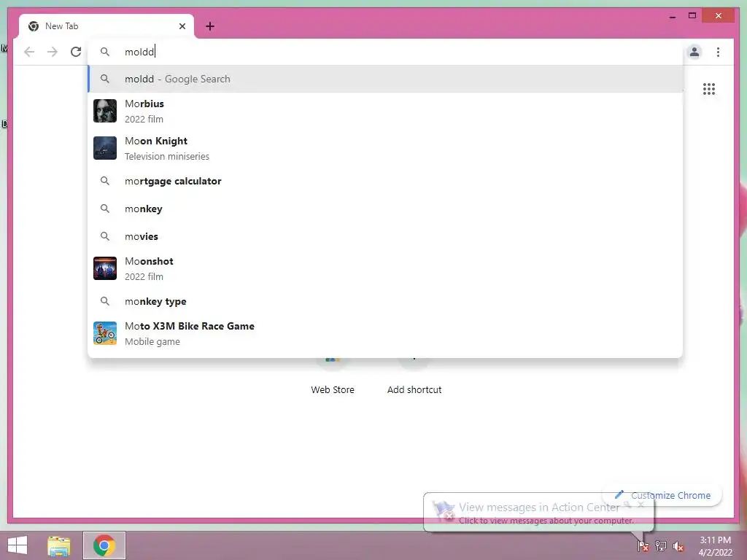Go back using the back arrow
Screen dimensions: 747x560
click(29, 52)
